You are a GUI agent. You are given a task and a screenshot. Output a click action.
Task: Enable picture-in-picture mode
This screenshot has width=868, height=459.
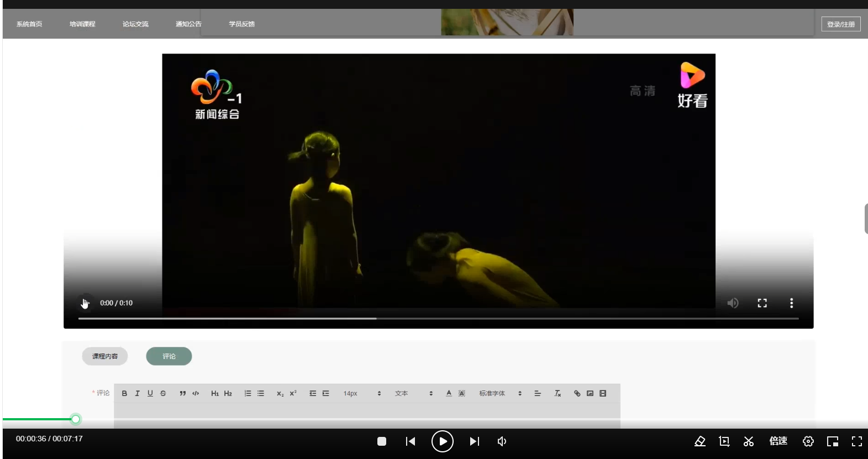click(x=833, y=441)
